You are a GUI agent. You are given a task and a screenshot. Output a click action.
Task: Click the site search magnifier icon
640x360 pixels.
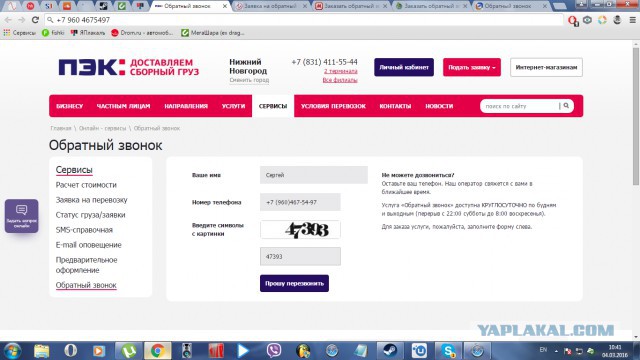(x=566, y=106)
